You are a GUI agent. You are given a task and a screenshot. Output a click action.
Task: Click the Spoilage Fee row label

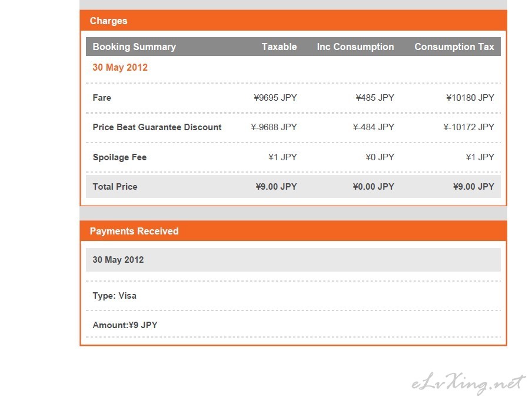[119, 157]
